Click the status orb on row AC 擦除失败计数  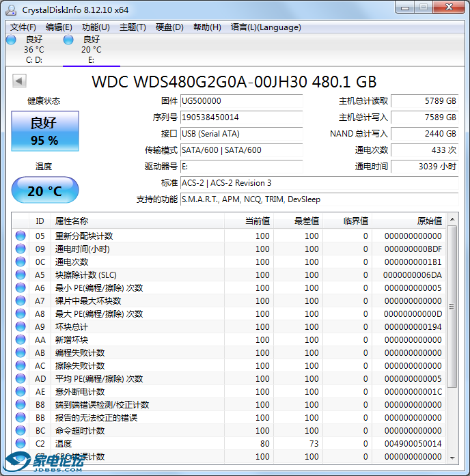20,365
